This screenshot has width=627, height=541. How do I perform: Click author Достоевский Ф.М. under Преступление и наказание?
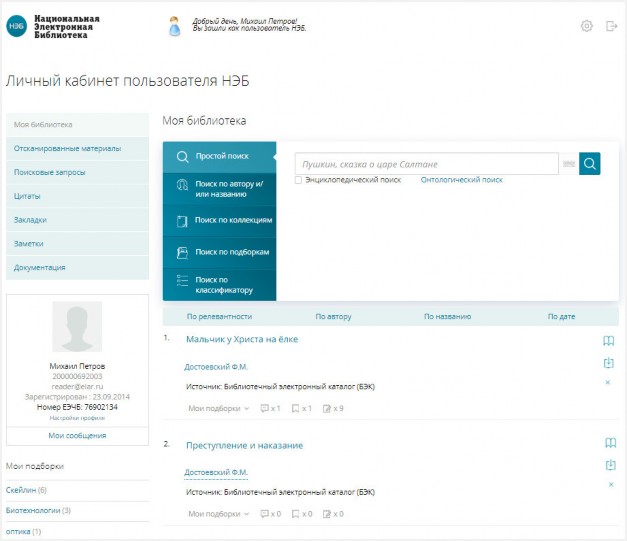[216, 473]
